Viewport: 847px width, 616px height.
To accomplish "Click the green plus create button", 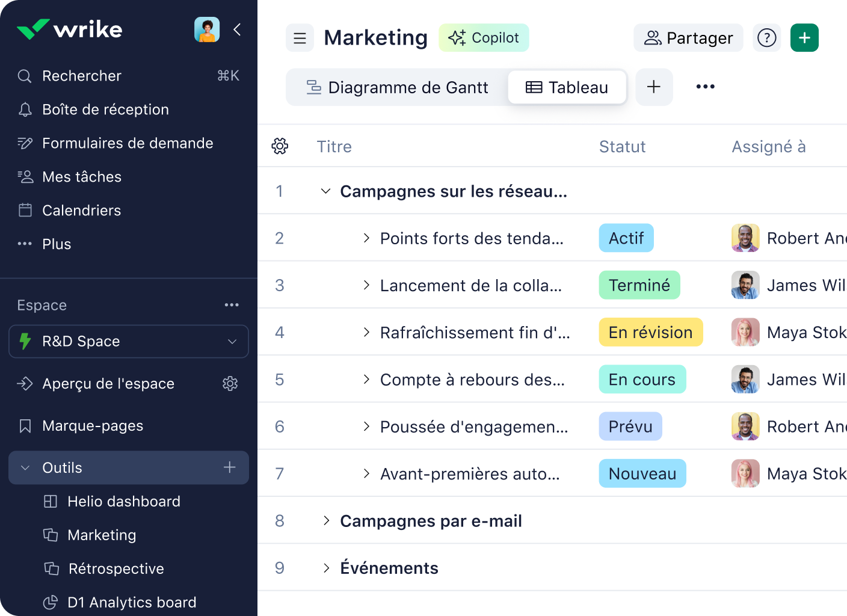I will click(804, 38).
